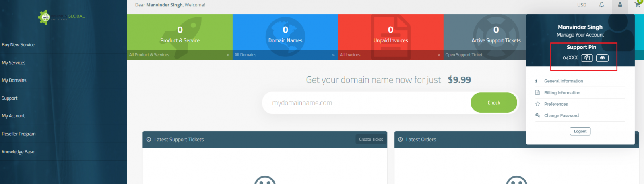
Task: Open Buy New Service in sidebar
Action: (18, 45)
